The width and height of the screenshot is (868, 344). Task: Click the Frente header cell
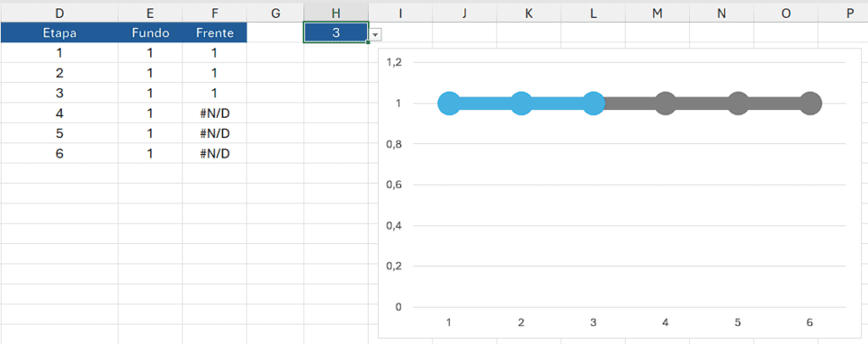(214, 32)
